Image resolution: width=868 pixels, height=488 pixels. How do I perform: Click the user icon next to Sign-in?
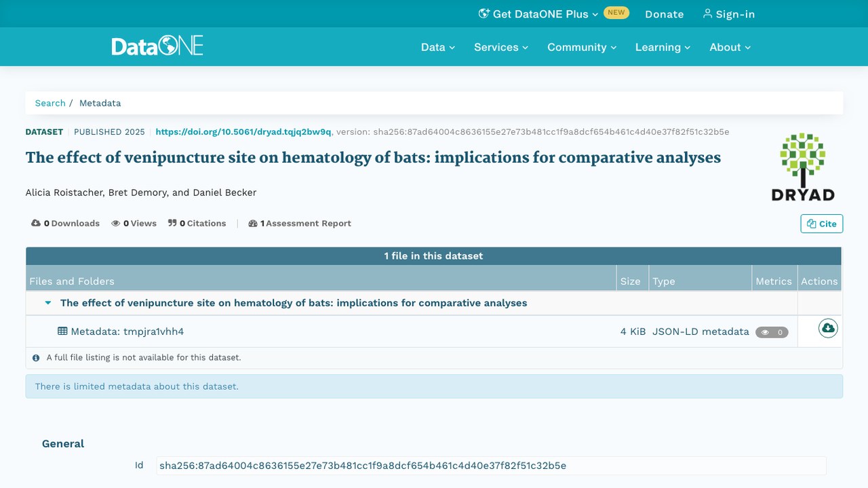(x=707, y=14)
